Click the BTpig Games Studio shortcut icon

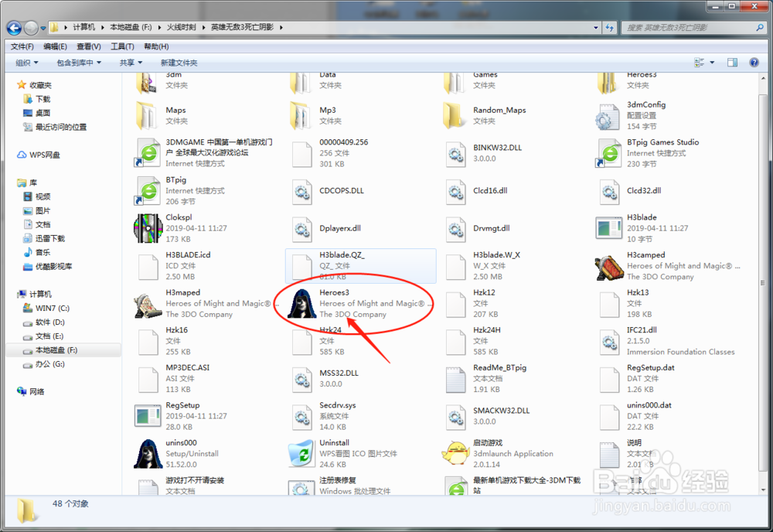point(609,153)
